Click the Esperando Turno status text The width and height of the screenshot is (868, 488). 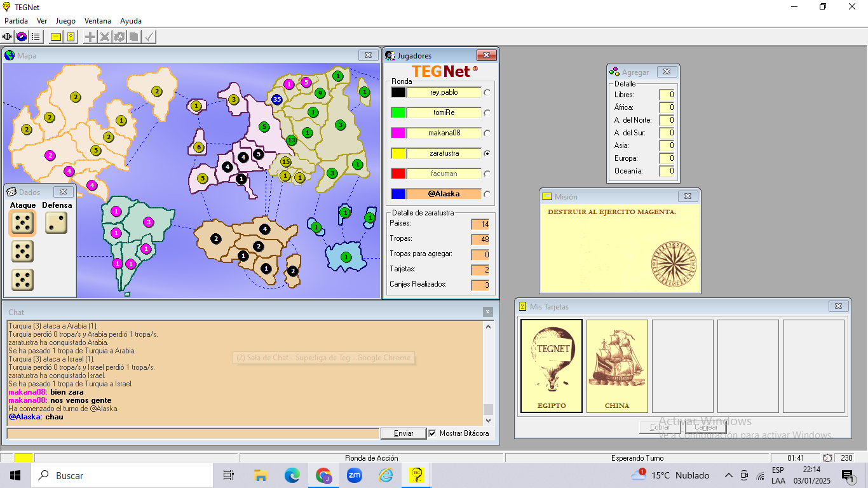637,458
